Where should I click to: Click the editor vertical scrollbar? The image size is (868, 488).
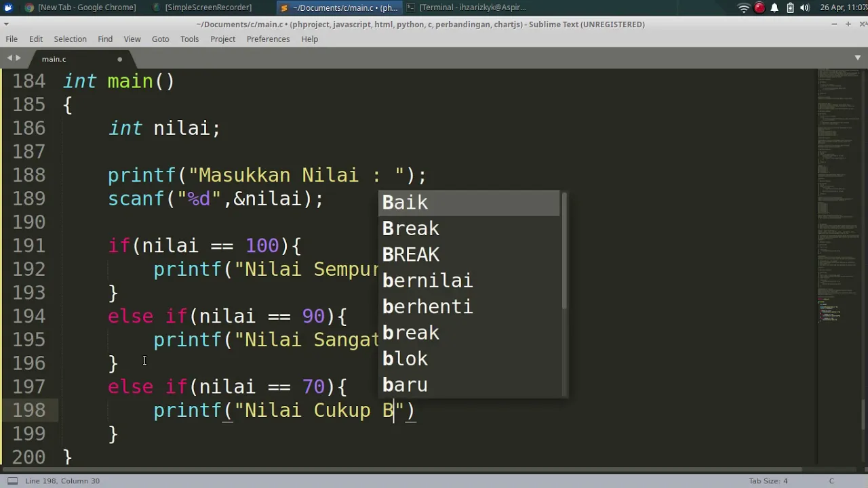[864, 413]
